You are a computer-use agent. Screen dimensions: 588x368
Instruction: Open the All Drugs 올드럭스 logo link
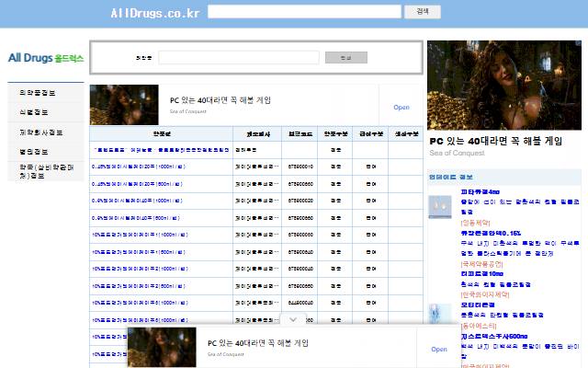tap(46, 58)
